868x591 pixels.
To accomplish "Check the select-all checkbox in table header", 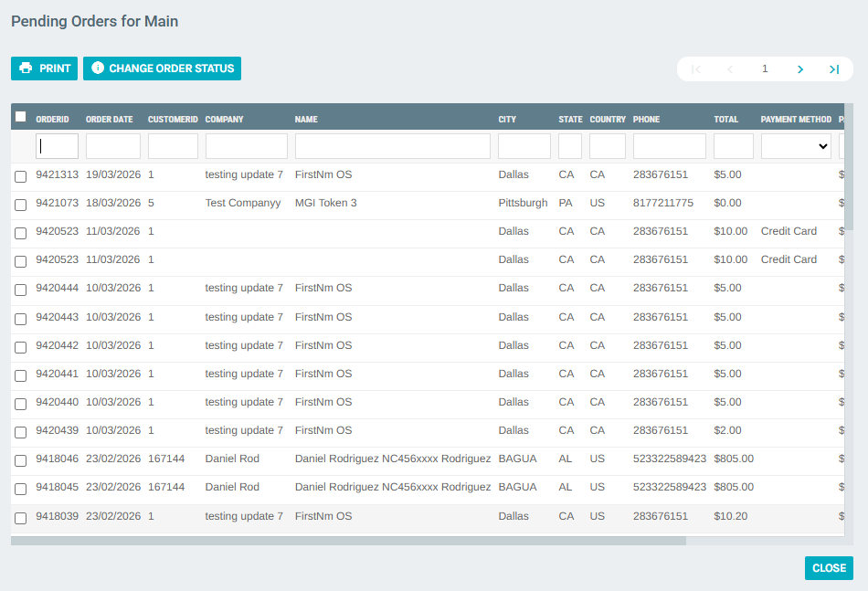I will pos(20,115).
